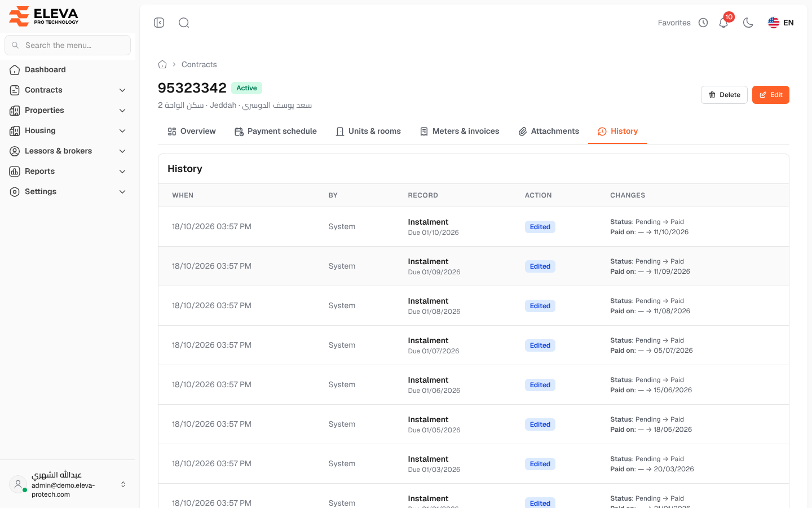Collapse the sidebar panel icon
This screenshot has height=508, width=812.
(x=159, y=23)
